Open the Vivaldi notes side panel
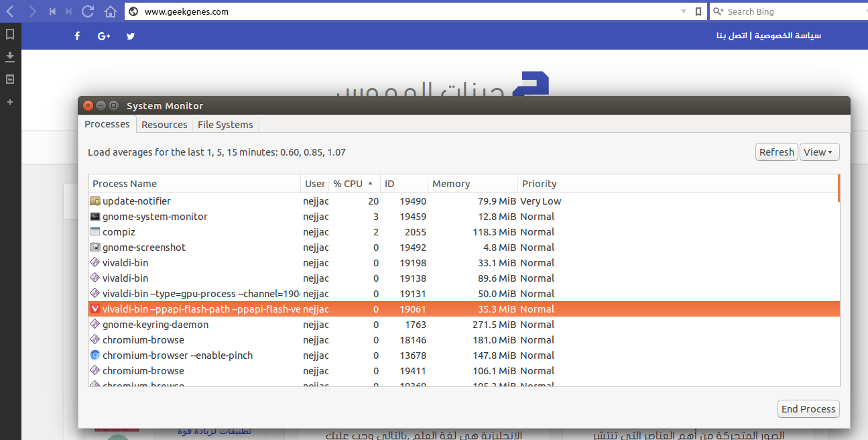Screen dimensions: 868x440 (10, 79)
